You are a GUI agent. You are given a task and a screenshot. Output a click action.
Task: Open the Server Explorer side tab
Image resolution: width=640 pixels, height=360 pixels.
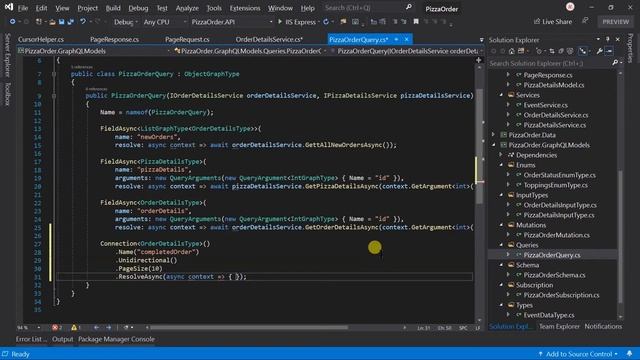pos(7,55)
